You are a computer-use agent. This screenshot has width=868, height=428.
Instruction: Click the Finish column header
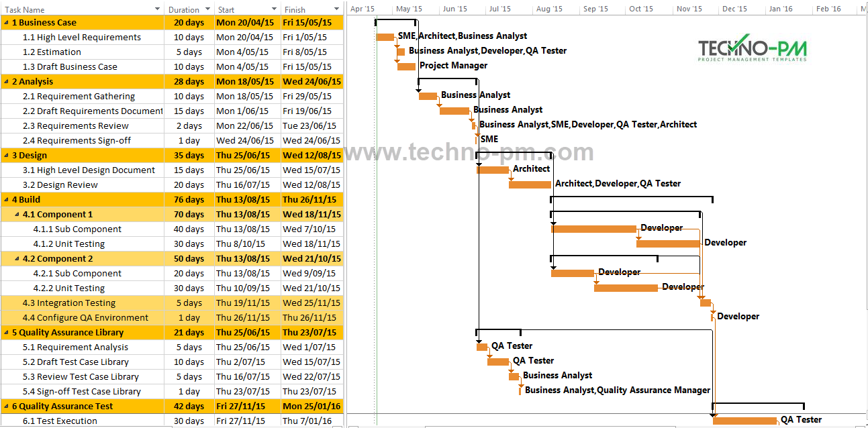coord(312,9)
